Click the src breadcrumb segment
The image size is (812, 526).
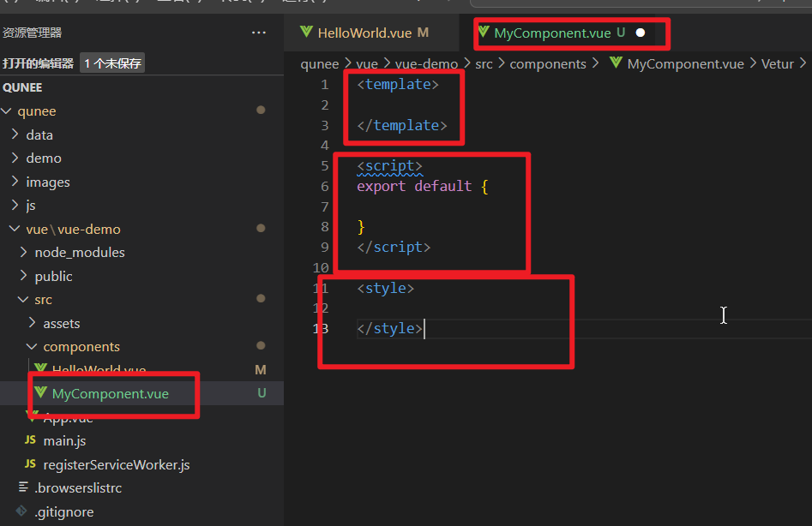click(x=484, y=64)
